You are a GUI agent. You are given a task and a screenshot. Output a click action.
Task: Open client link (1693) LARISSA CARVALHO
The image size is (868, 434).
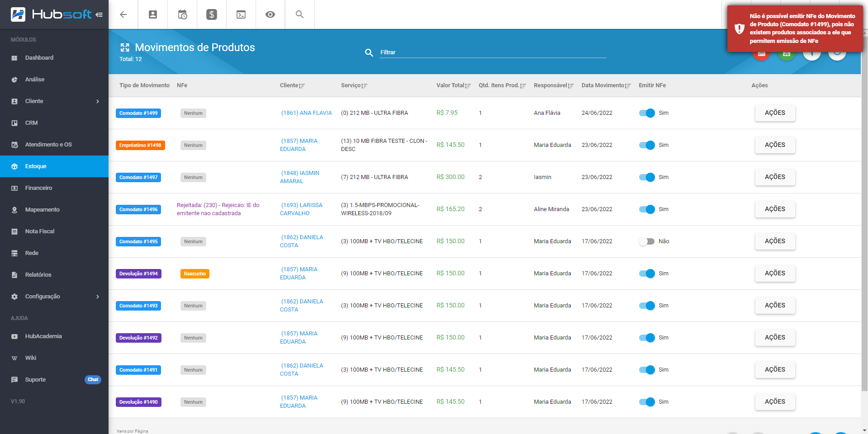[x=301, y=209]
